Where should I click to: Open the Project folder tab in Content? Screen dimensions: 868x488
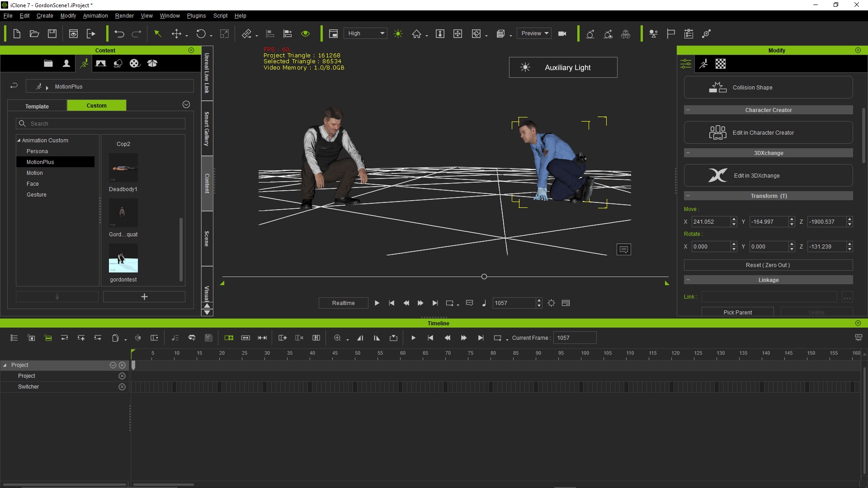click(x=48, y=63)
